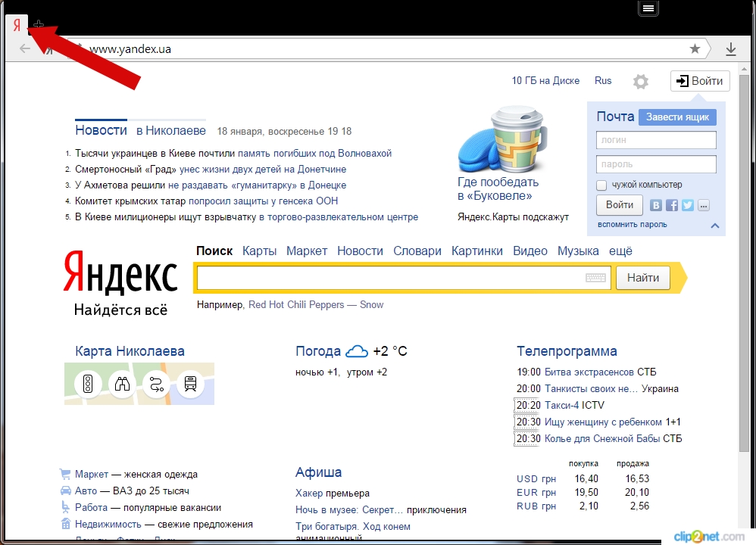The width and height of the screenshot is (756, 545).
Task: Open Погода weather heading
Action: tap(318, 350)
